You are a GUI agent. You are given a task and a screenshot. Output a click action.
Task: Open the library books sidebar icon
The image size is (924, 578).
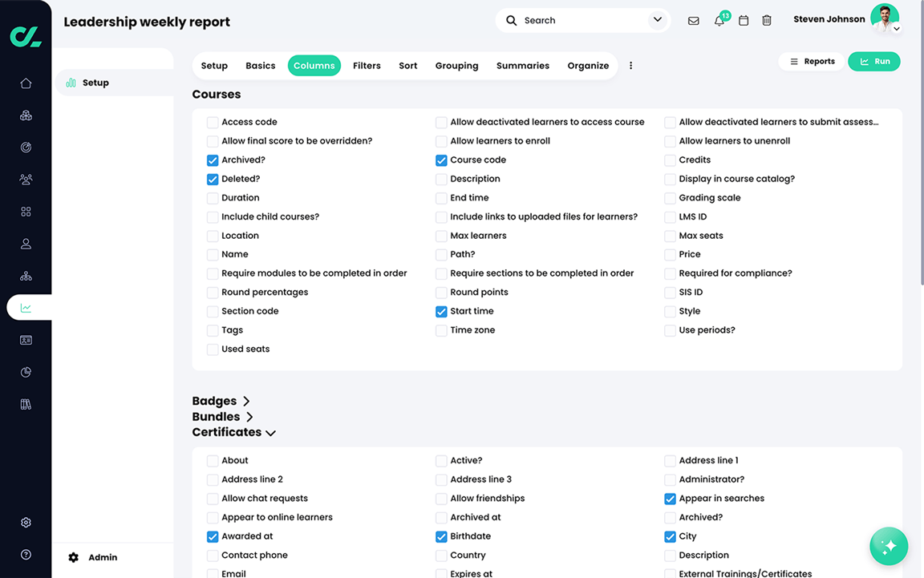click(26, 404)
